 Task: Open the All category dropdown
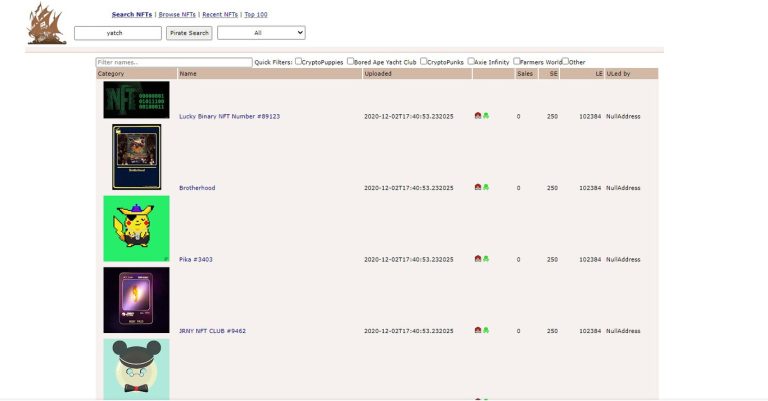pos(261,33)
